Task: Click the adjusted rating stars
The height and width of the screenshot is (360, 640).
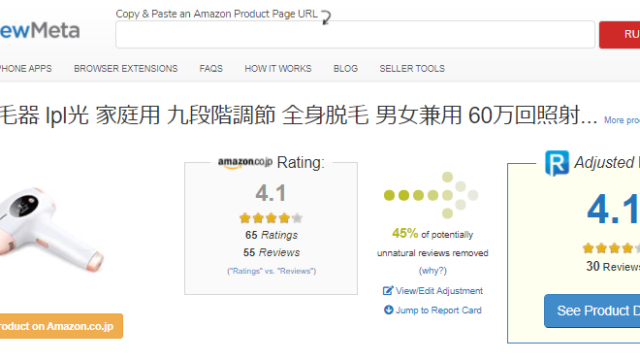Action: coord(611,248)
